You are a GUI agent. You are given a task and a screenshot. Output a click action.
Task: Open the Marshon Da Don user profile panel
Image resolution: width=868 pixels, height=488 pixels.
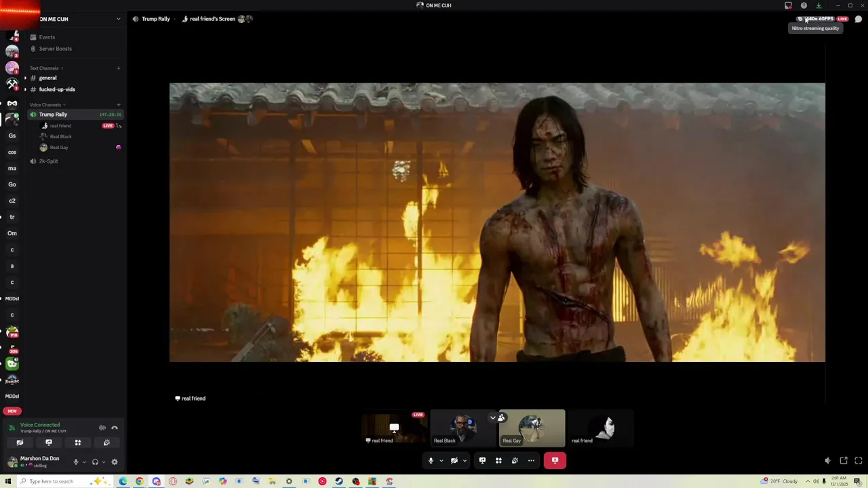tap(34, 462)
